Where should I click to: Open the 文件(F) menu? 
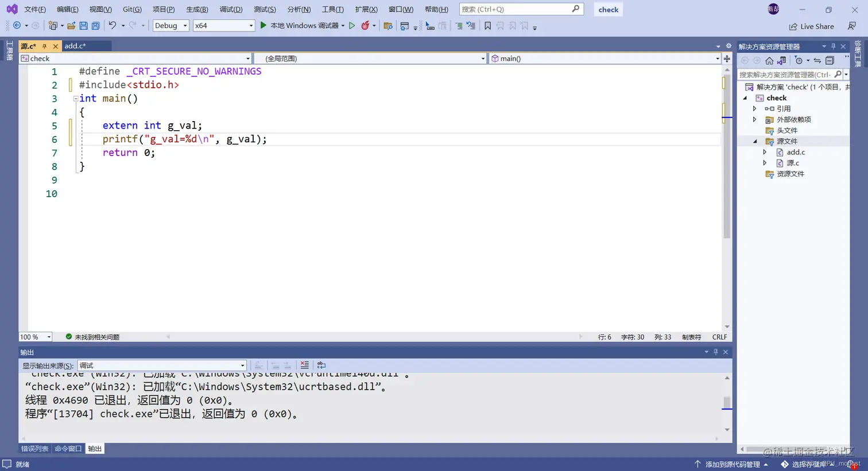(x=35, y=9)
